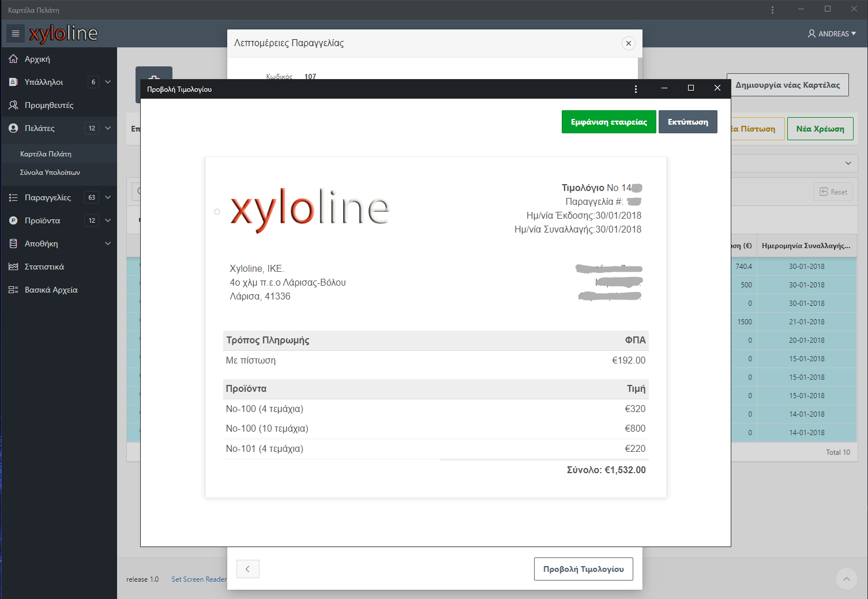Expand the Προϊόντα submenu chevron
This screenshot has height=599, width=868.
coord(108,220)
